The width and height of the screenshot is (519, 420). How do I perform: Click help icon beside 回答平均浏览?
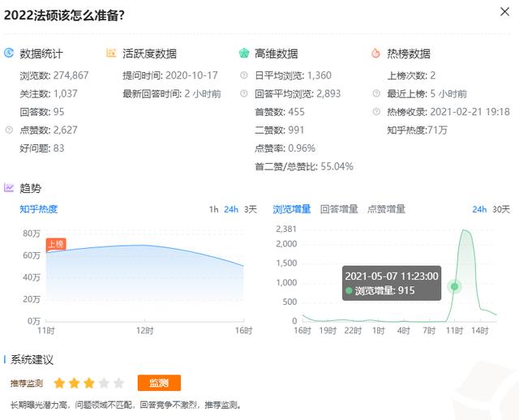coord(244,93)
